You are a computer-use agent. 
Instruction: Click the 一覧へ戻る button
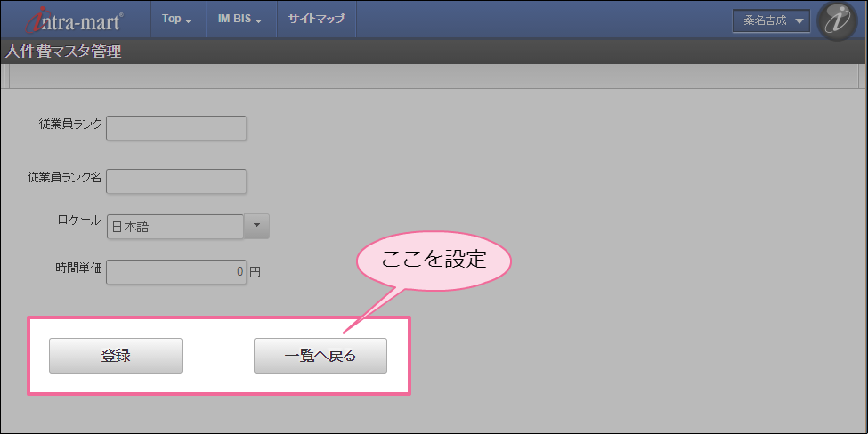320,356
